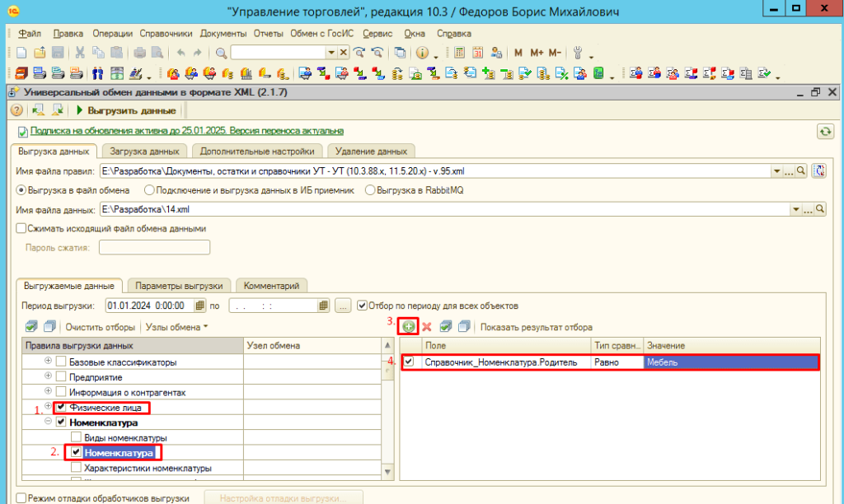Switch to Дополнительные настройки tab

pos(257,152)
